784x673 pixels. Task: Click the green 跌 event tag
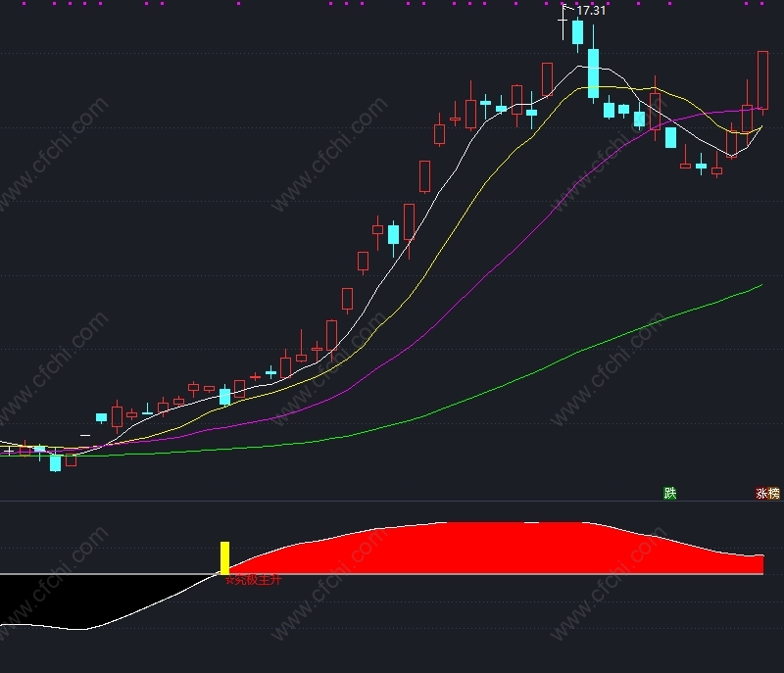pos(670,493)
